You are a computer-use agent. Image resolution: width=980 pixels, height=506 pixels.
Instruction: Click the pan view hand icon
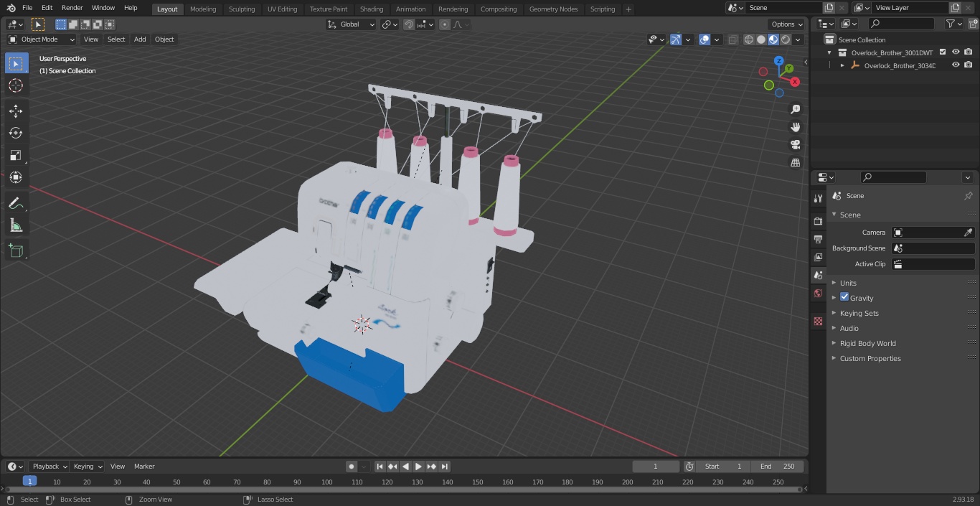(795, 127)
